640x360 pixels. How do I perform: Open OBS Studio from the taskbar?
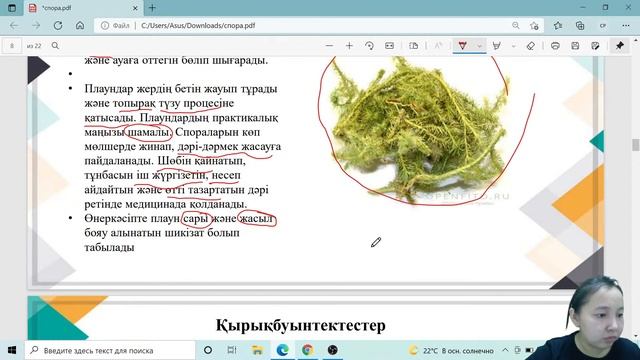click(x=333, y=350)
